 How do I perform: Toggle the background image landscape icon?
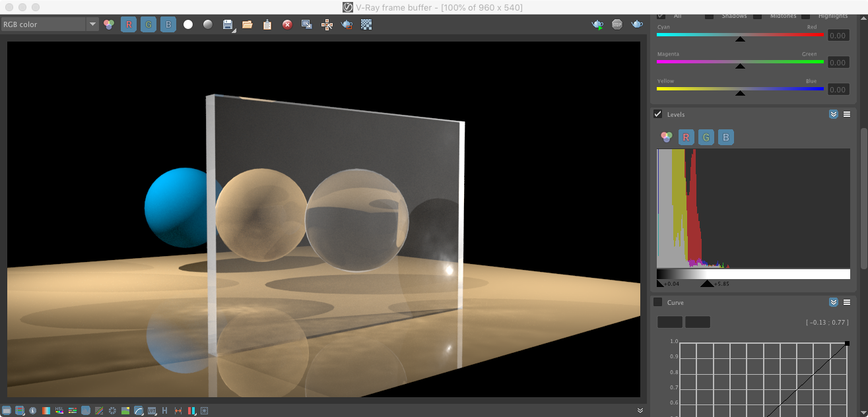pyautogui.click(x=125, y=410)
